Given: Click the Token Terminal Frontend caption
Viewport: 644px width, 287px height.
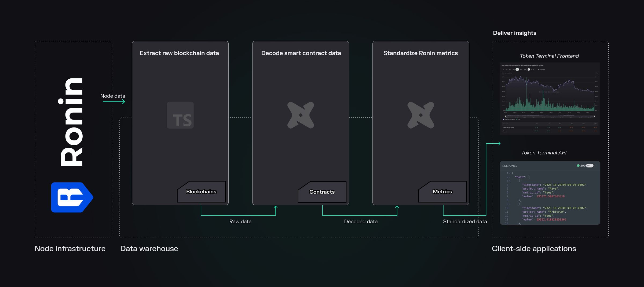Looking at the screenshot, I should tap(549, 56).
